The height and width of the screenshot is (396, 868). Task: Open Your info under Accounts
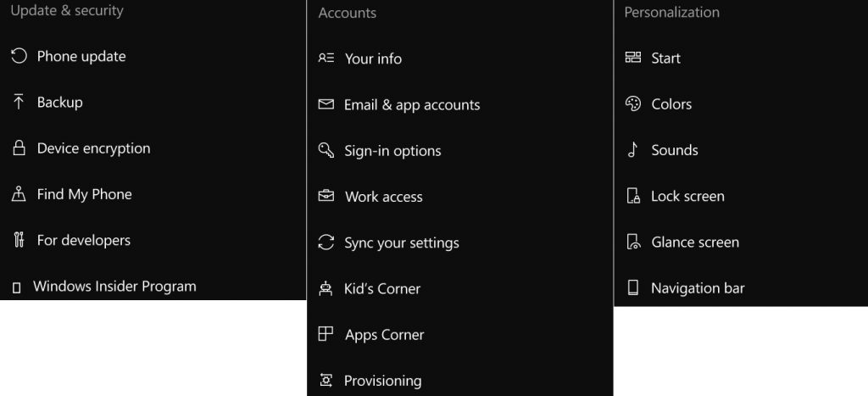click(x=373, y=59)
